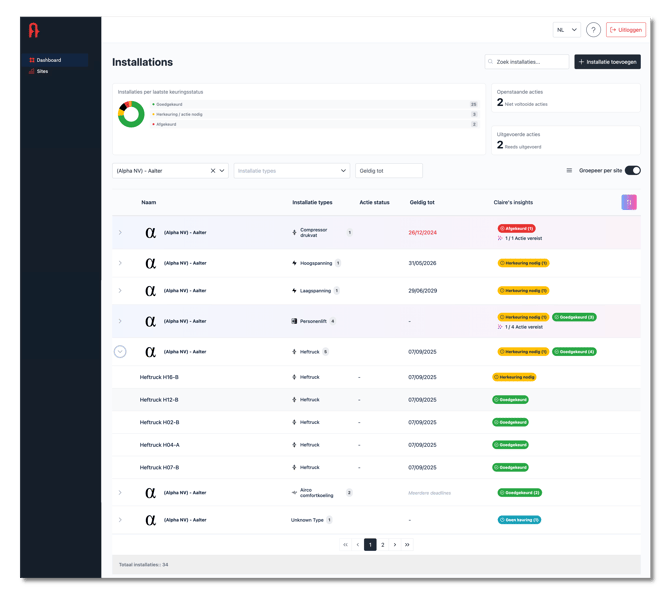Go to first page of pagination
This screenshot has height=598, width=670.
click(x=345, y=545)
